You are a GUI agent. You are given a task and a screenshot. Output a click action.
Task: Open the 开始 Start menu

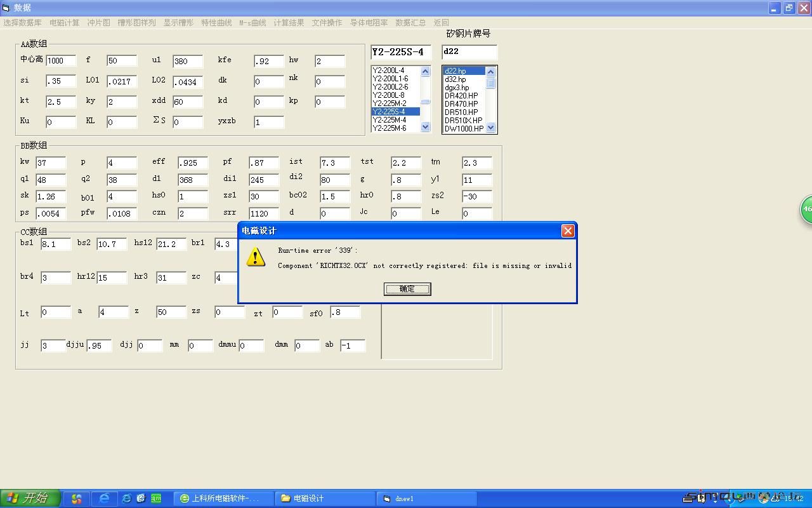[x=30, y=498]
